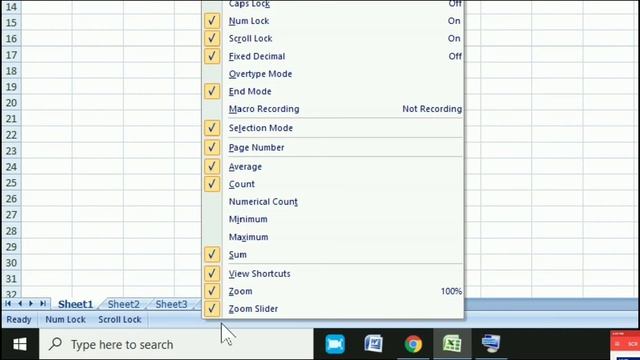Image resolution: width=640 pixels, height=360 pixels.
Task: Select row 25 header
Action: tap(11, 183)
